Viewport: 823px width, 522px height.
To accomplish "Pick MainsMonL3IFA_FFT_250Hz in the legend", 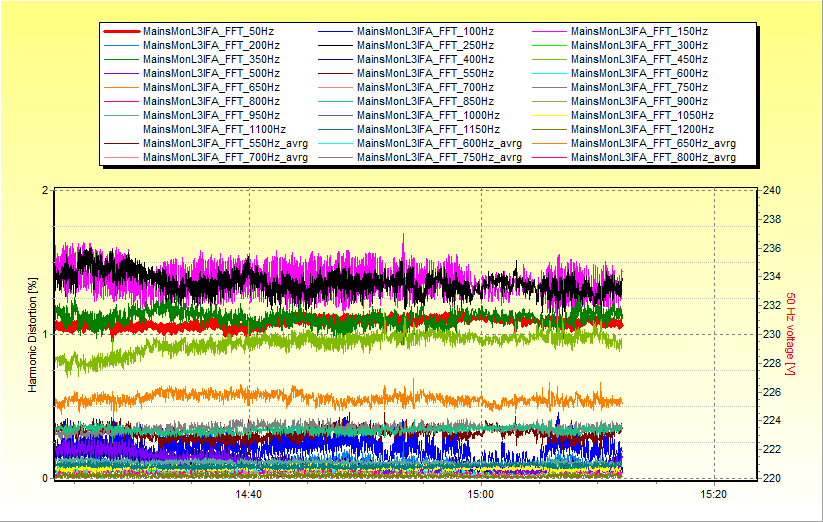I will pos(424,45).
